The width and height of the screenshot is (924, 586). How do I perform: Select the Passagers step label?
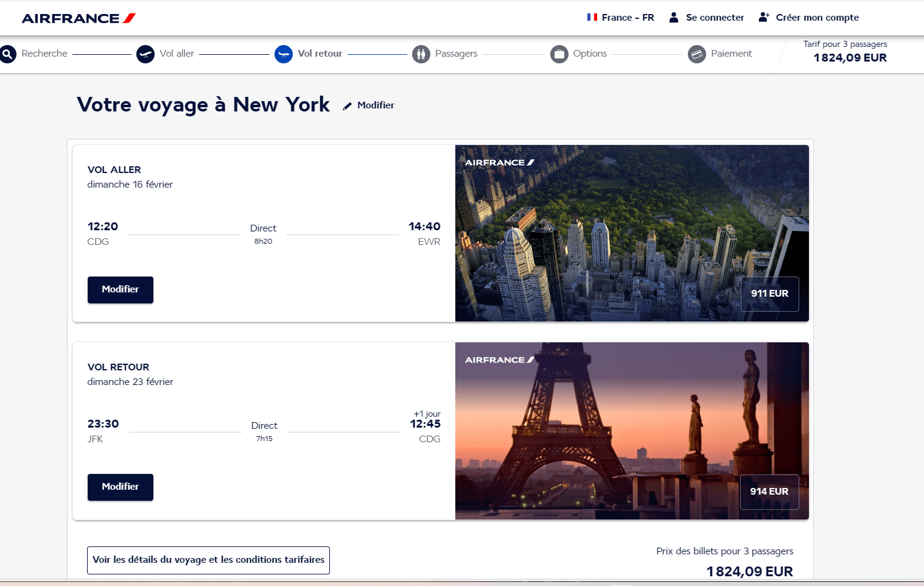(457, 54)
